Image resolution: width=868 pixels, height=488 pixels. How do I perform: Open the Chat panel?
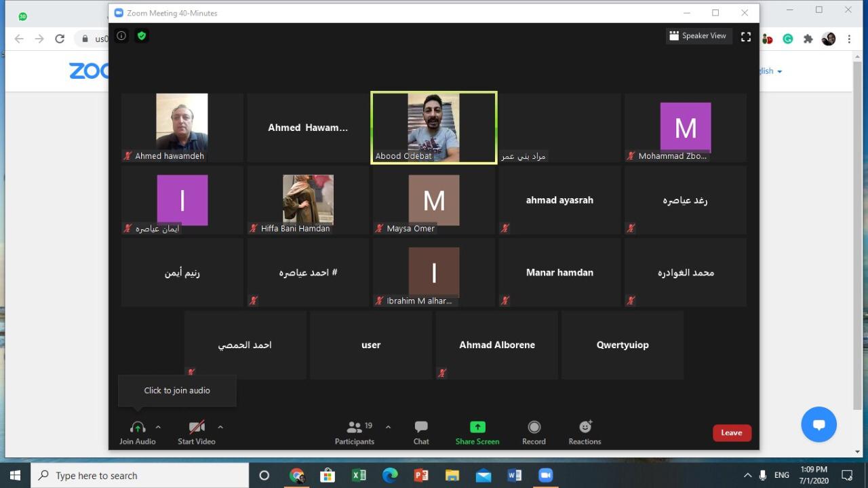coord(421,428)
